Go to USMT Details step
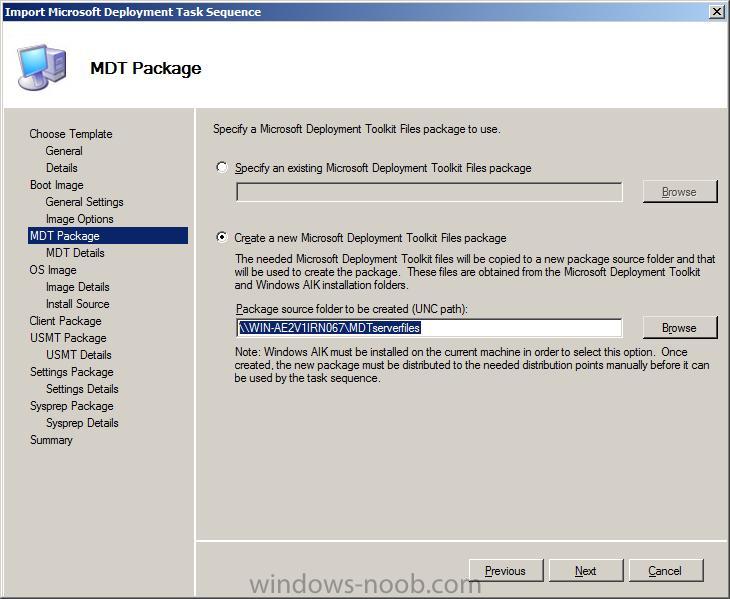This screenshot has width=730, height=599. pyautogui.click(x=79, y=355)
